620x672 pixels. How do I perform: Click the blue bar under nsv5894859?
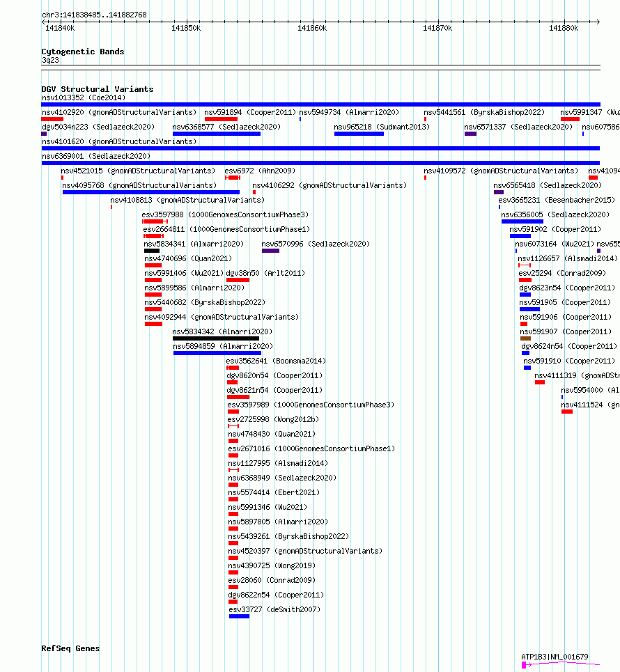pyautogui.click(x=217, y=353)
